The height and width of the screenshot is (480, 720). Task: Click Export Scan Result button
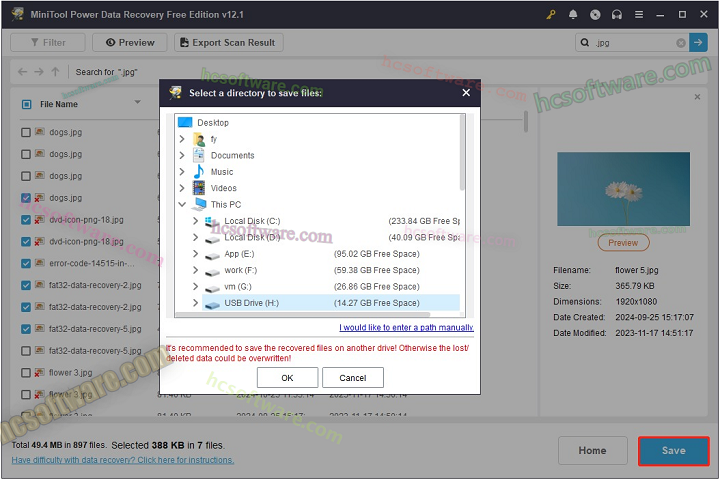[x=229, y=43]
